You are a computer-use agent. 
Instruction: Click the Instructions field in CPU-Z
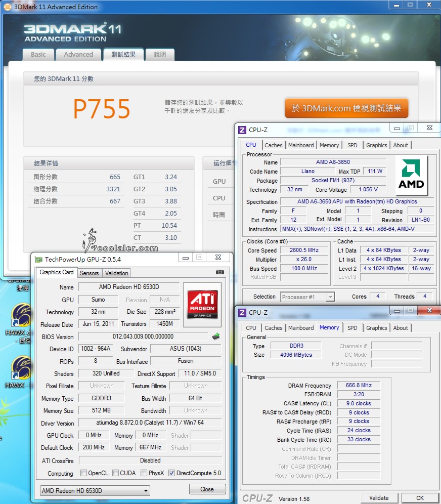tap(357, 229)
